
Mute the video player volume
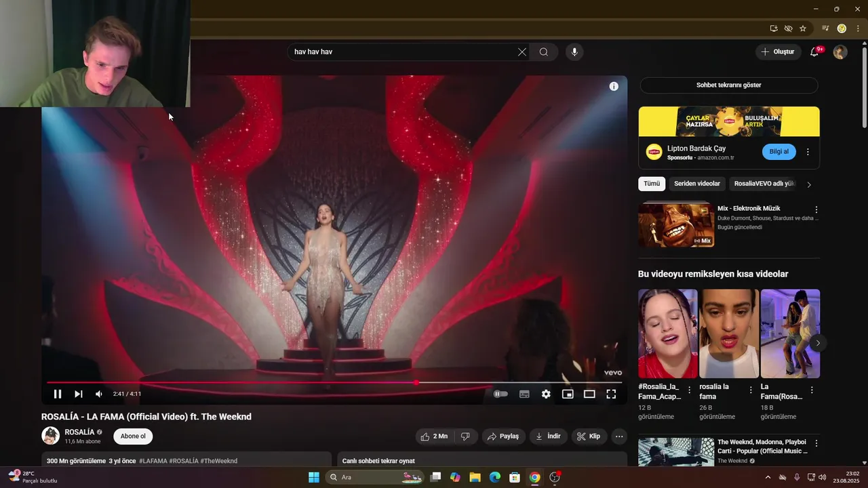[x=99, y=394]
